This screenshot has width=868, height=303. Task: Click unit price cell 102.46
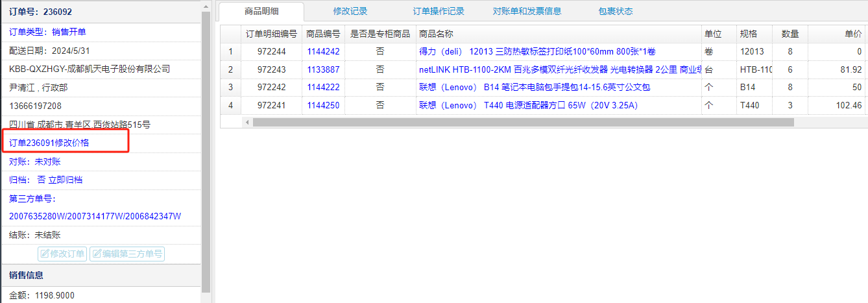pyautogui.click(x=838, y=105)
